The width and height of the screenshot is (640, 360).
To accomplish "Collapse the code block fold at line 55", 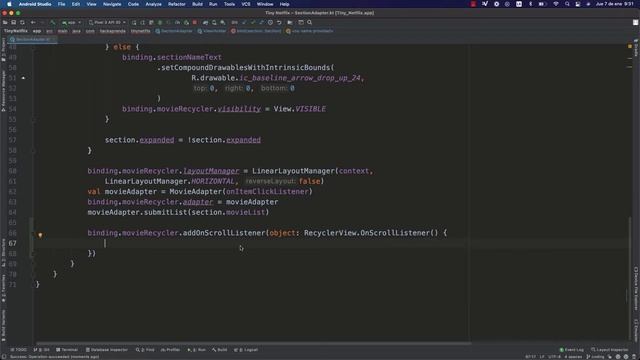I will point(33,120).
